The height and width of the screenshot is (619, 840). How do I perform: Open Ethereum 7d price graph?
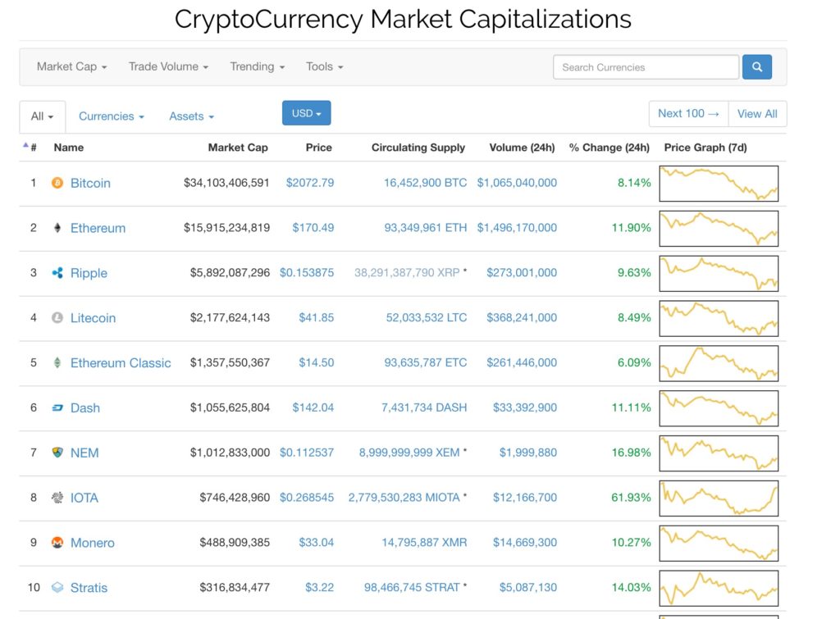(x=719, y=229)
